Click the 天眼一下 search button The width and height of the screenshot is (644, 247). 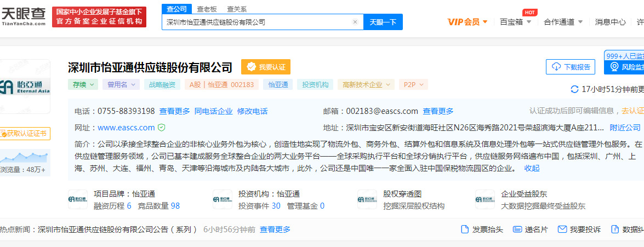pyautogui.click(x=383, y=22)
